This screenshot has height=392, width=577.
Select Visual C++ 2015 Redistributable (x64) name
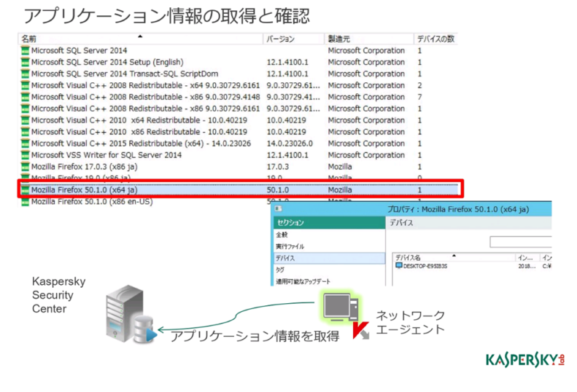point(141,144)
